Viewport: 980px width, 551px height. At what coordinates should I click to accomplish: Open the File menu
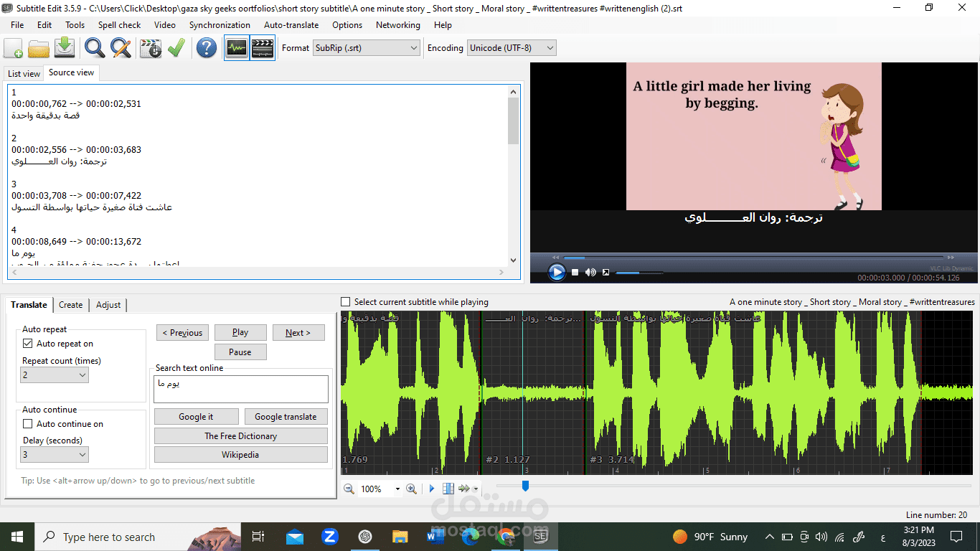tap(17, 24)
